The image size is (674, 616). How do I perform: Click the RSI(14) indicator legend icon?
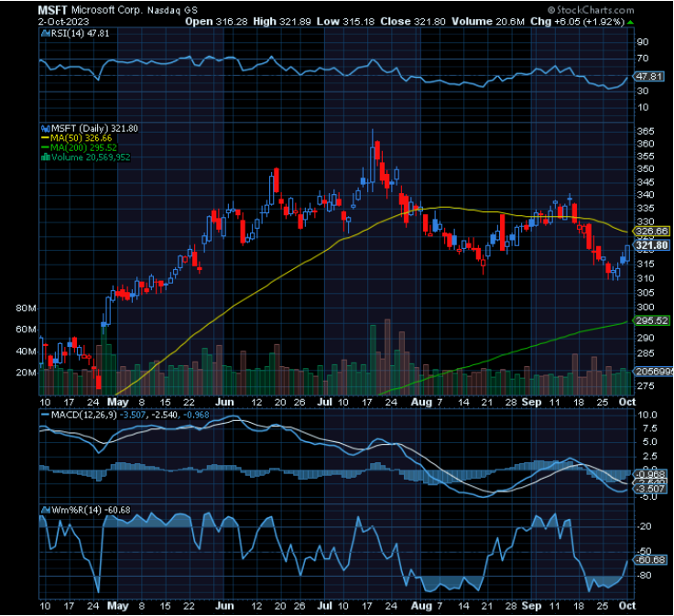pyautogui.click(x=46, y=34)
